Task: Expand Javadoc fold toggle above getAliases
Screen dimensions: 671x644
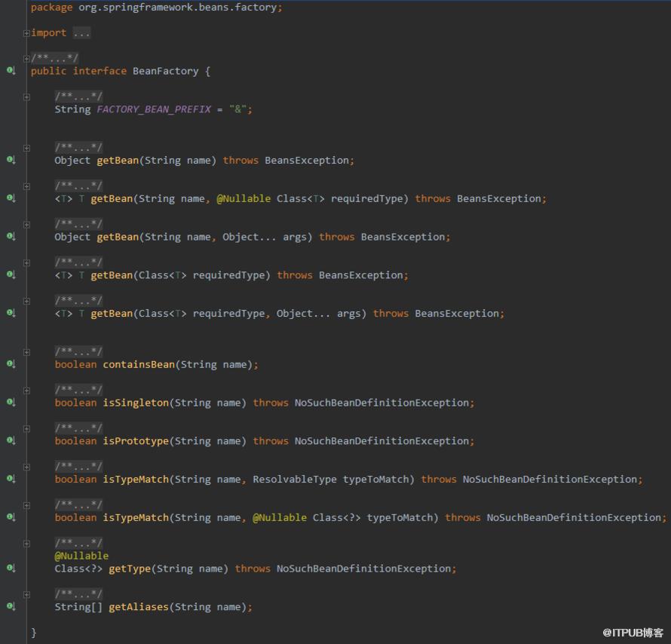Action: [26, 594]
